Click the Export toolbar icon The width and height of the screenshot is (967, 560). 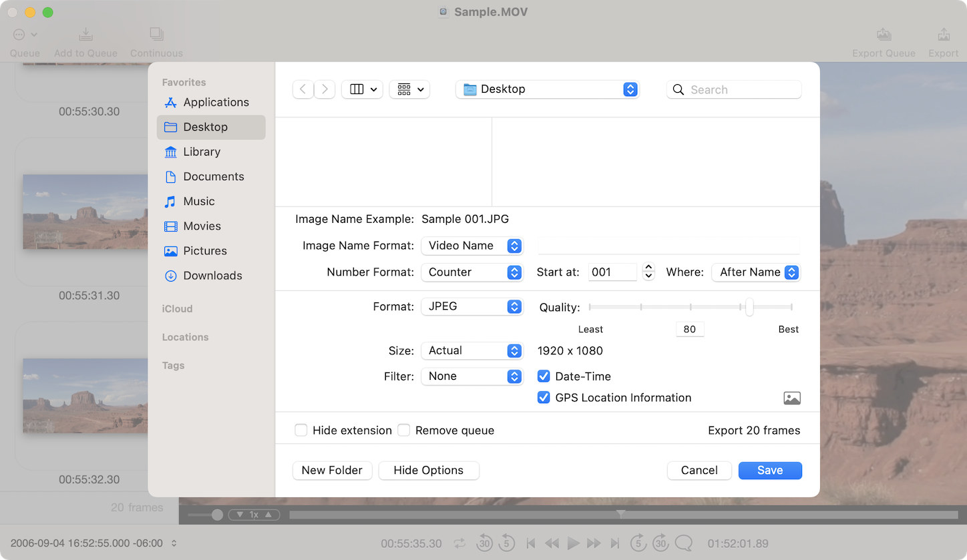[944, 34]
